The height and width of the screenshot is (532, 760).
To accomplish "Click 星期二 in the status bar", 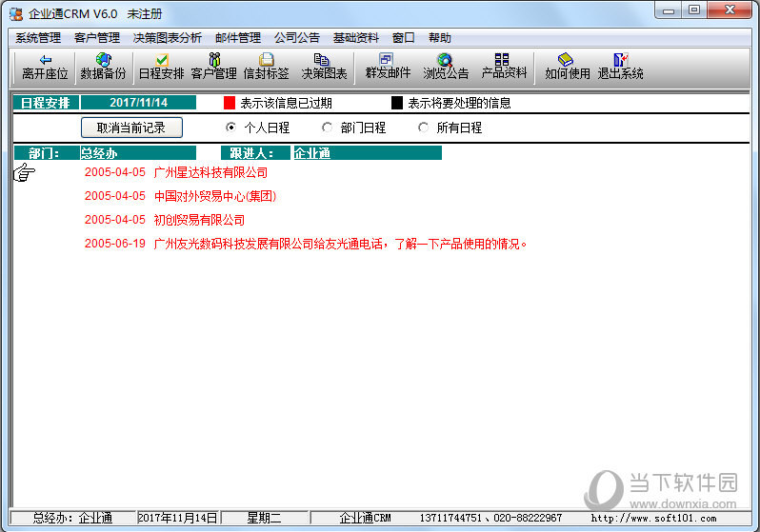I will tap(264, 518).
